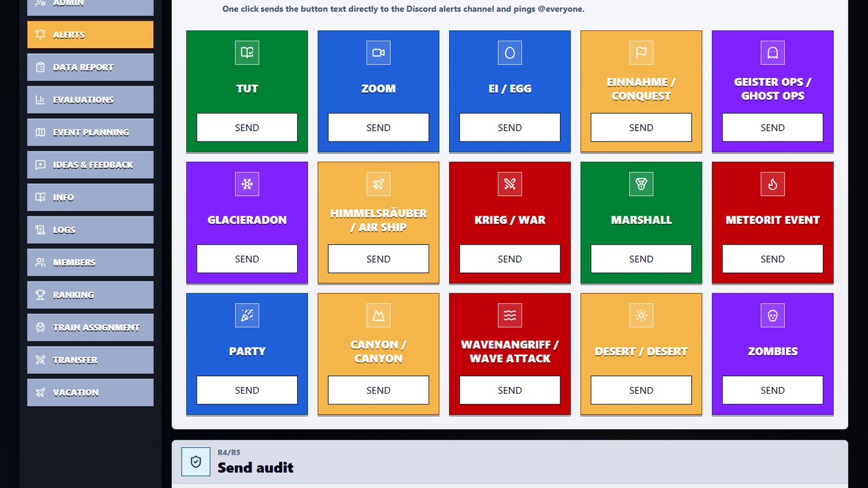This screenshot has width=868, height=488.
Task: Send the Canyon alert
Action: coord(378,390)
